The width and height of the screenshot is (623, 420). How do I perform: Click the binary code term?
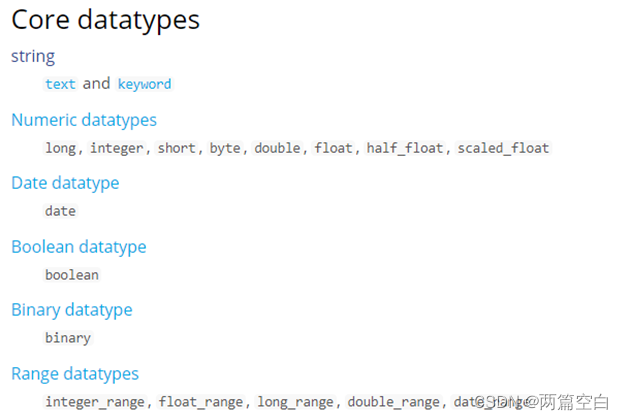68,338
